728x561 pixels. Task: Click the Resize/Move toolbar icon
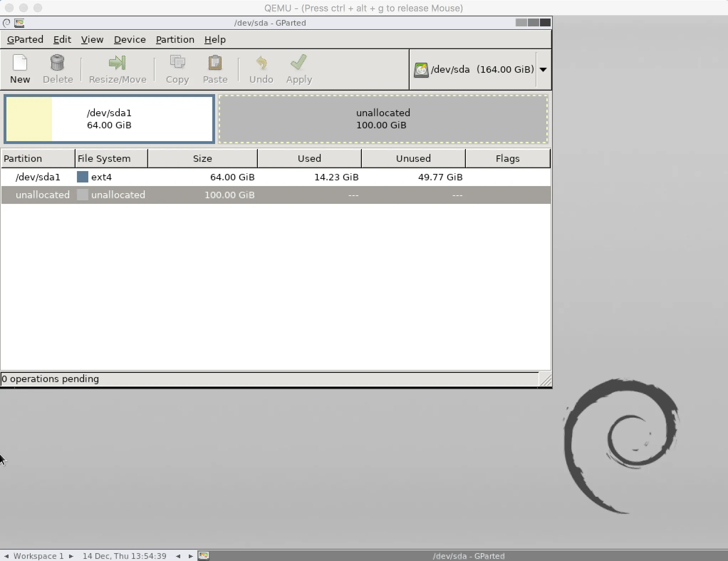click(x=117, y=63)
